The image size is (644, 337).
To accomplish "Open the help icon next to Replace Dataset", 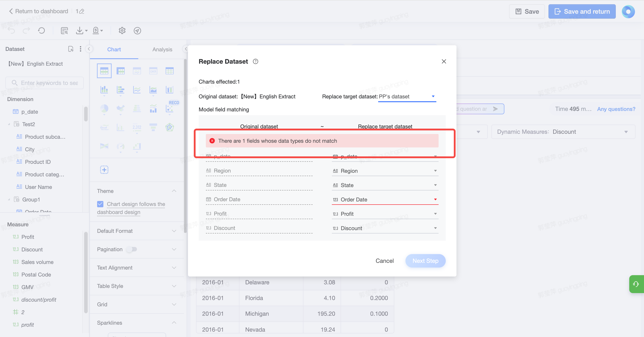I will (x=255, y=61).
